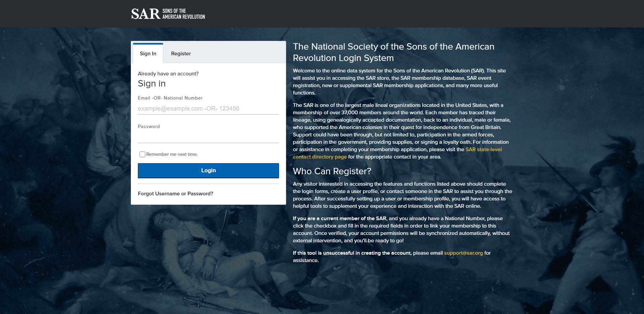The image size is (644, 314).
Task: Enable the Remember me next time checkbox
Action: (142, 154)
